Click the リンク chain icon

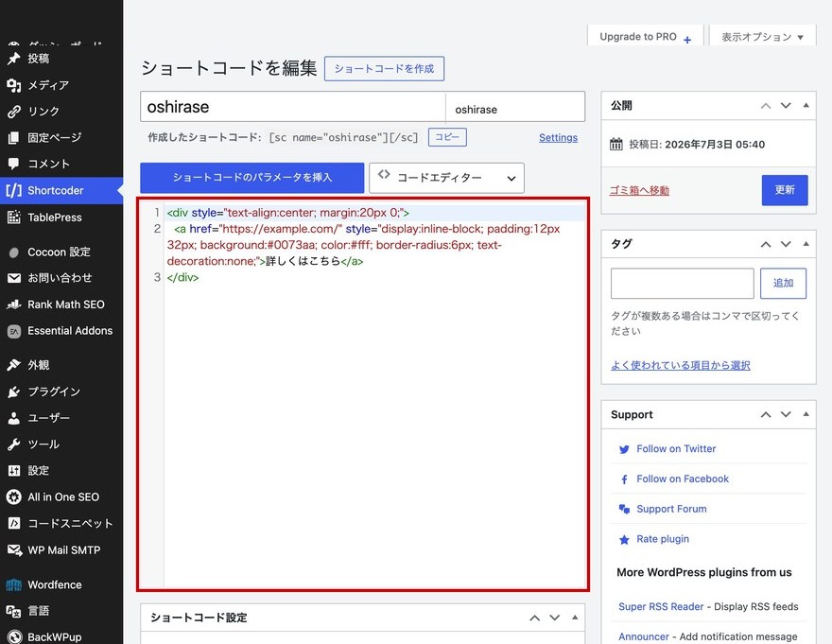click(14, 112)
